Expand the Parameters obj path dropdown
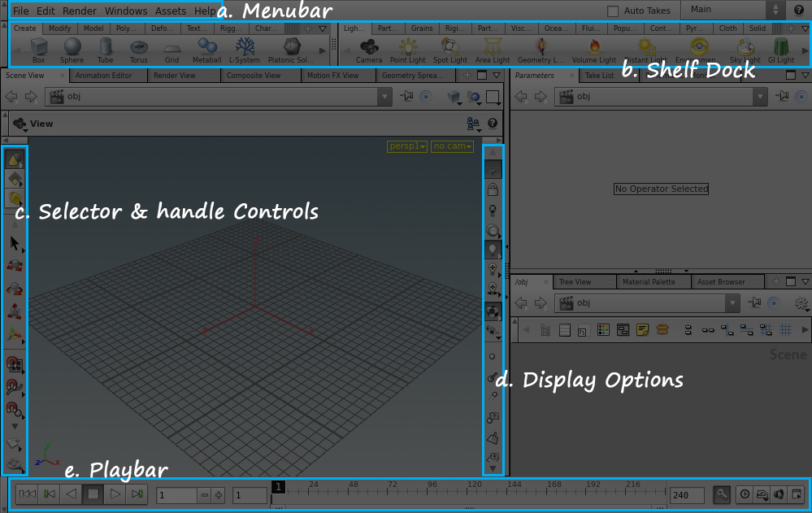812x513 pixels. [760, 97]
